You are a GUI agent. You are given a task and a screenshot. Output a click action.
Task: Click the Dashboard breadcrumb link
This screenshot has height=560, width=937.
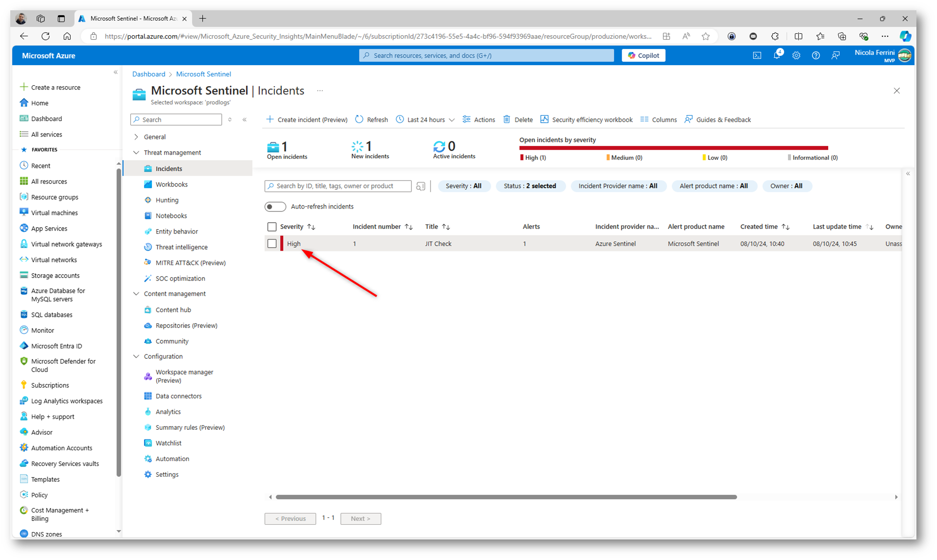pos(148,74)
